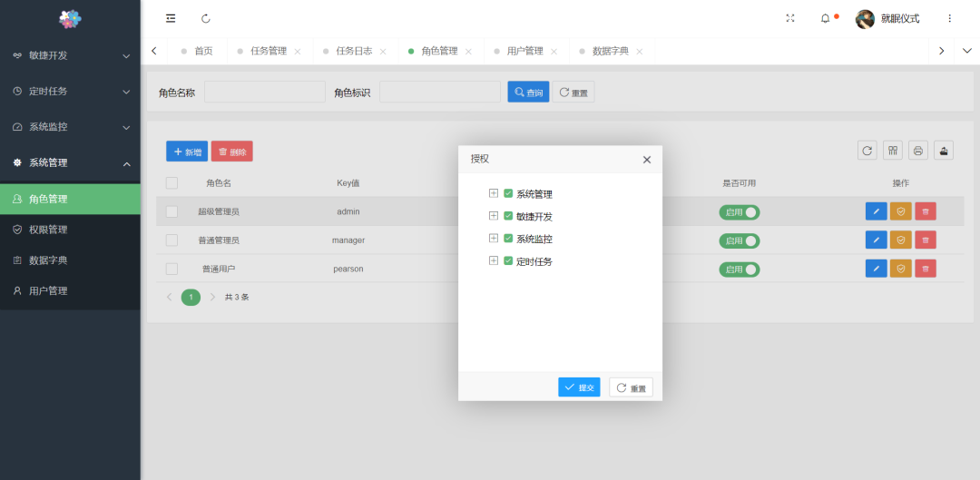The image size is (980, 480).
Task: Click the 新增 add button
Action: (187, 152)
